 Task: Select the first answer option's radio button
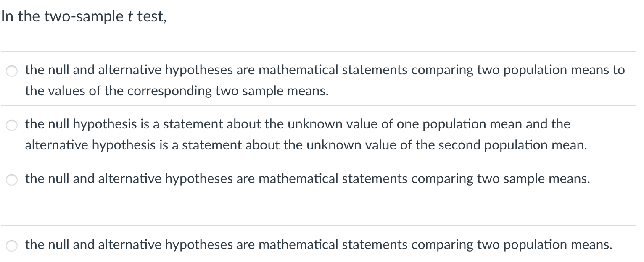pyautogui.click(x=11, y=71)
